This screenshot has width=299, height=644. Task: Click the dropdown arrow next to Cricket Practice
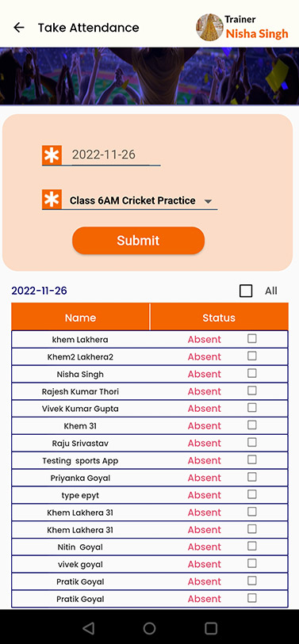coord(208,201)
